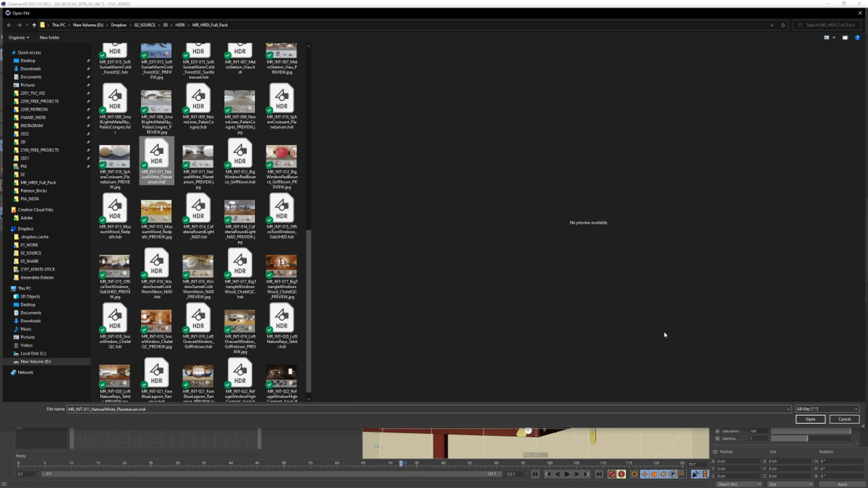Viewport: 868px width, 488px height.
Task: Toggle the Saturation animation dot
Action: click(717, 431)
